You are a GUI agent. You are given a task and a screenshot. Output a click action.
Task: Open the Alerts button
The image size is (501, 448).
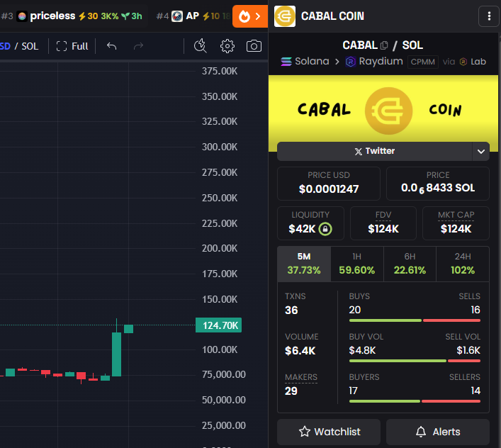coord(438,432)
